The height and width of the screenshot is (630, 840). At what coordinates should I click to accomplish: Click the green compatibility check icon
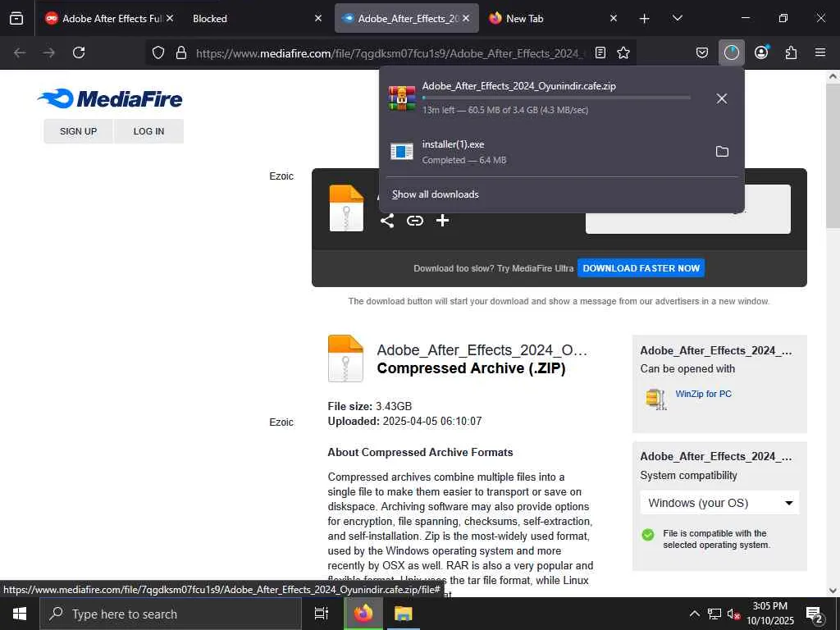coord(648,535)
